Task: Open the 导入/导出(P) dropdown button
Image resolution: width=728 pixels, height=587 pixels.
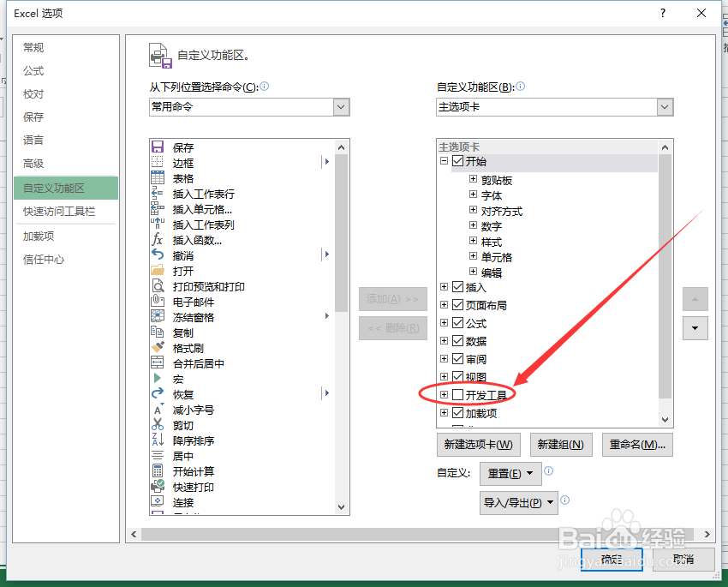Action: [x=519, y=503]
